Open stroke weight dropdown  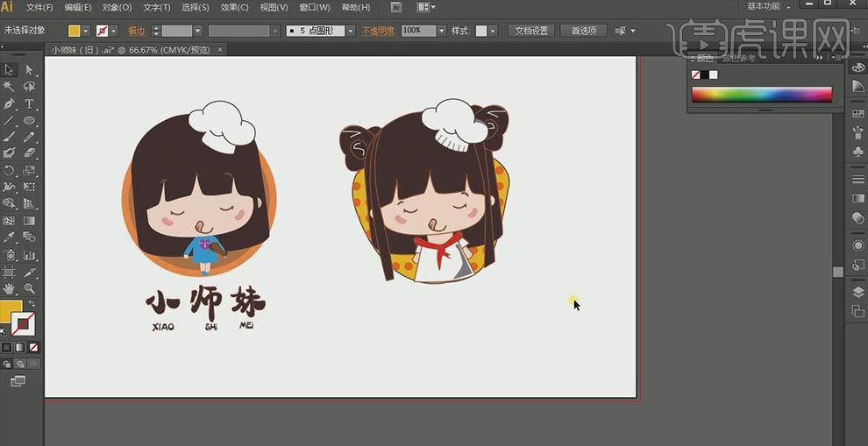click(x=197, y=31)
